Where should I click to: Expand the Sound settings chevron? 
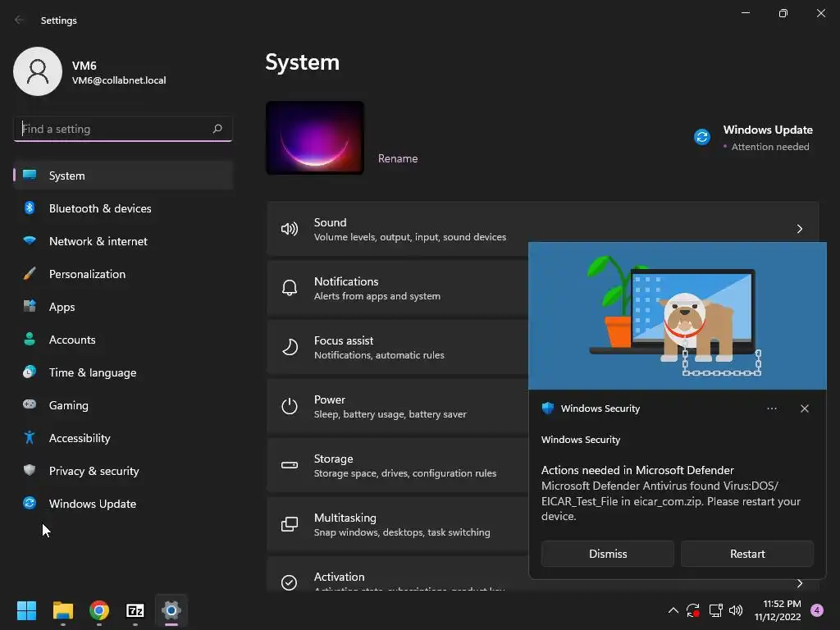click(799, 229)
